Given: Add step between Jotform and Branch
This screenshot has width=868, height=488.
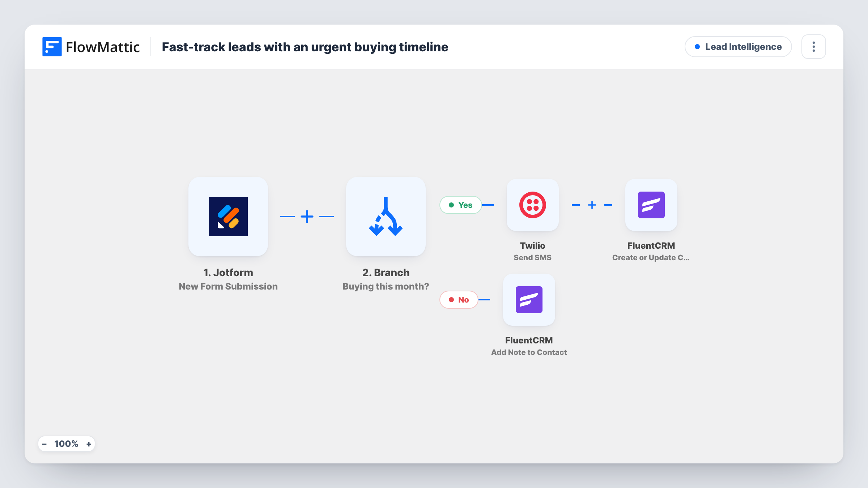Looking at the screenshot, I should 307,217.
